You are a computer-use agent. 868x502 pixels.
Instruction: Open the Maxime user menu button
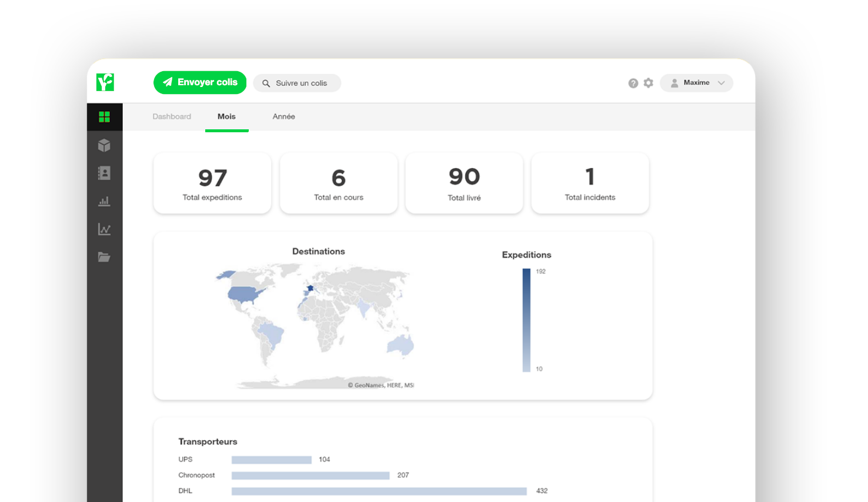point(696,83)
